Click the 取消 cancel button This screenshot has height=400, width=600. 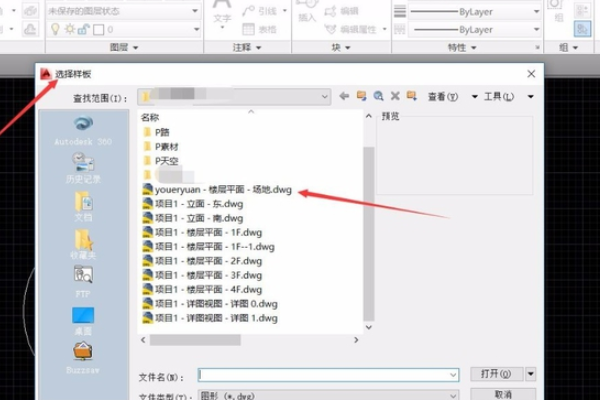pyautogui.click(x=503, y=394)
